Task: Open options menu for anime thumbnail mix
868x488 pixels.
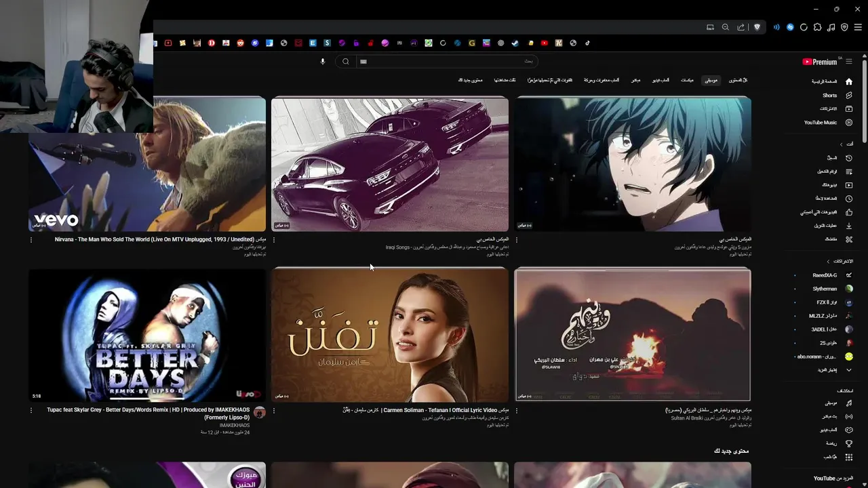Action: (517, 239)
